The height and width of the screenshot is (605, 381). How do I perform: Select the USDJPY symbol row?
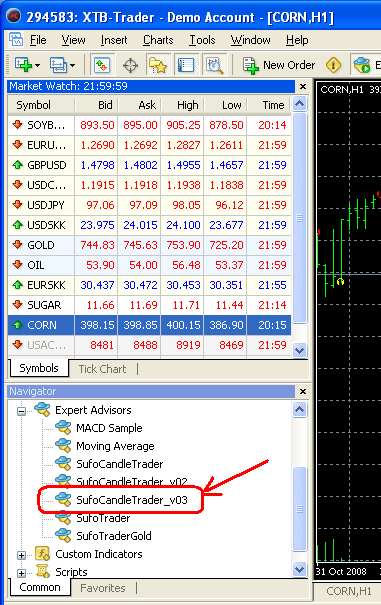click(149, 205)
